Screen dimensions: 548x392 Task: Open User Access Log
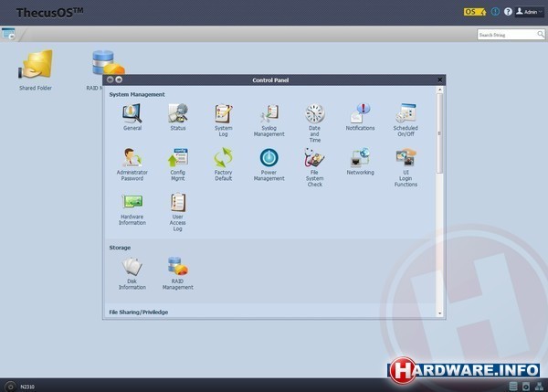click(178, 212)
